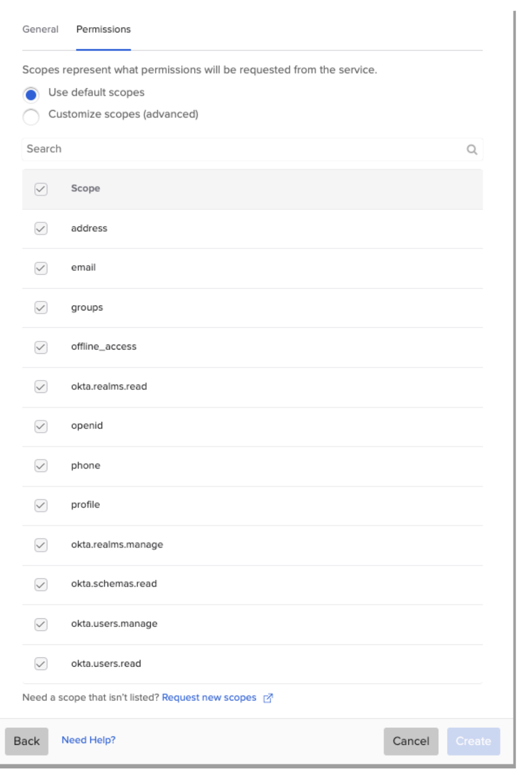
Task: Toggle the select-all Scope header checkbox
Action: (41, 189)
